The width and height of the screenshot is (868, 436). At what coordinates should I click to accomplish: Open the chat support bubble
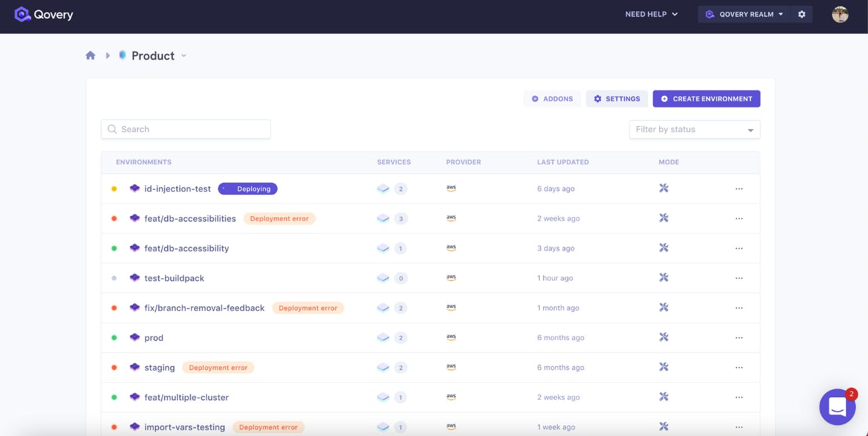[837, 407]
